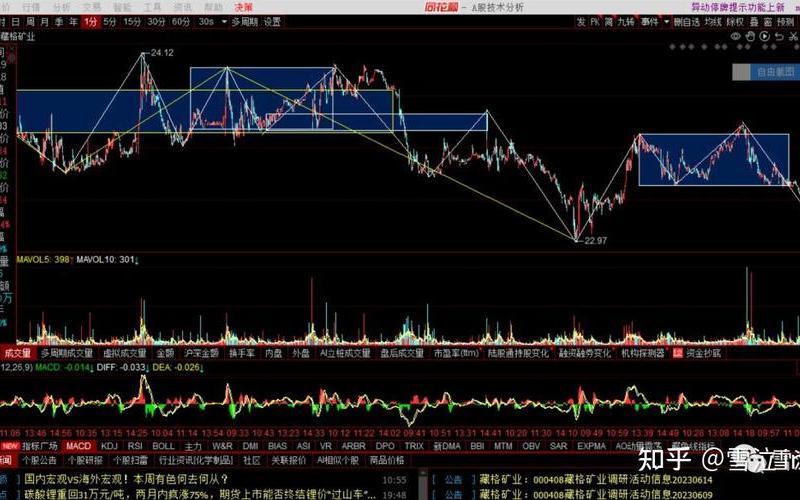
Task: Select the W&R indicator tab
Action: click(222, 446)
